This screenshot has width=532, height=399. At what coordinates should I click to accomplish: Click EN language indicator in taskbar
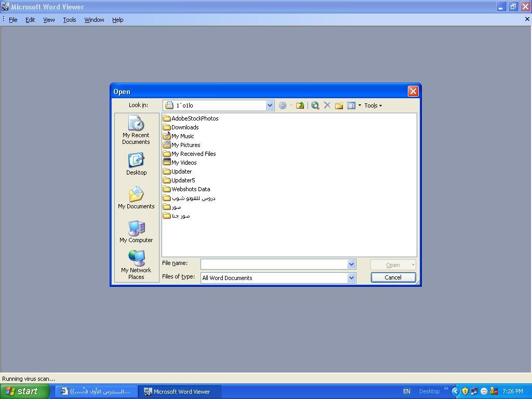[x=406, y=391]
